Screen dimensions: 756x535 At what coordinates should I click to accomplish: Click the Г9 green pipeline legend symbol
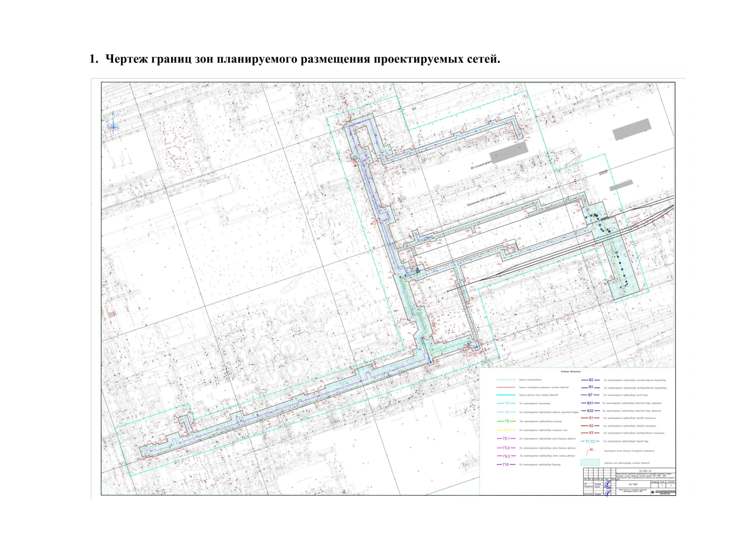pyautogui.click(x=507, y=421)
